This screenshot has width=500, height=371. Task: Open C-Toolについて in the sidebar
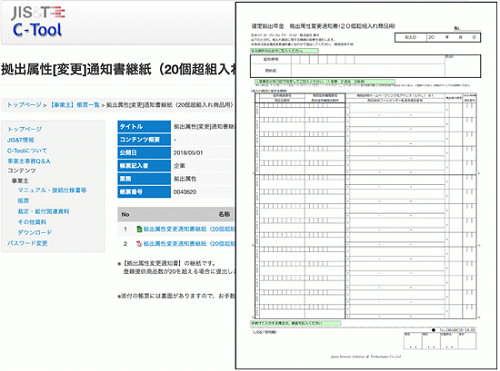coord(27,150)
